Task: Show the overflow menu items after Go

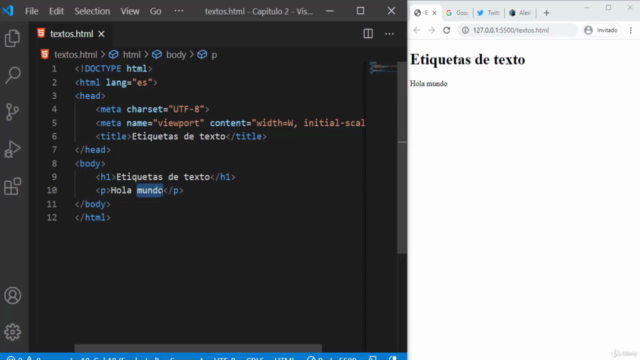Action: point(179,11)
